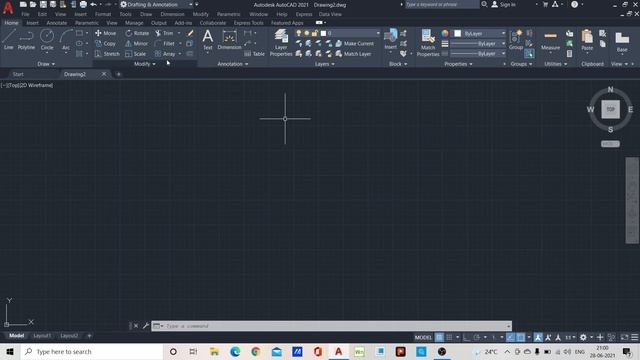The height and width of the screenshot is (360, 640).
Task: Switch to the Parametric ribbon tab
Action: [x=87, y=23]
